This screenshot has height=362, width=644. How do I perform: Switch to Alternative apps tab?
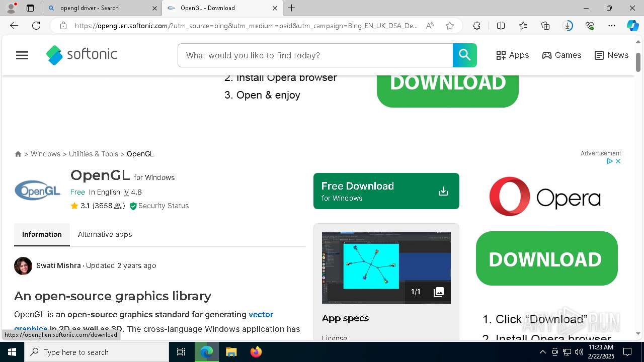pos(105,234)
